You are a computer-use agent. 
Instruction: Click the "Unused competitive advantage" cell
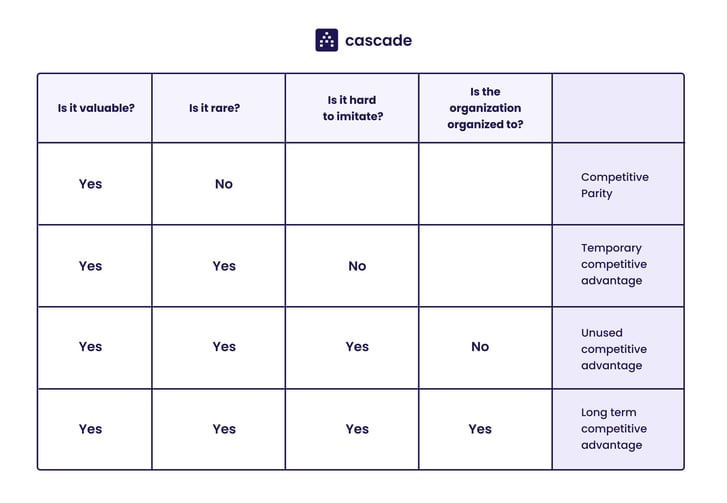click(x=614, y=349)
